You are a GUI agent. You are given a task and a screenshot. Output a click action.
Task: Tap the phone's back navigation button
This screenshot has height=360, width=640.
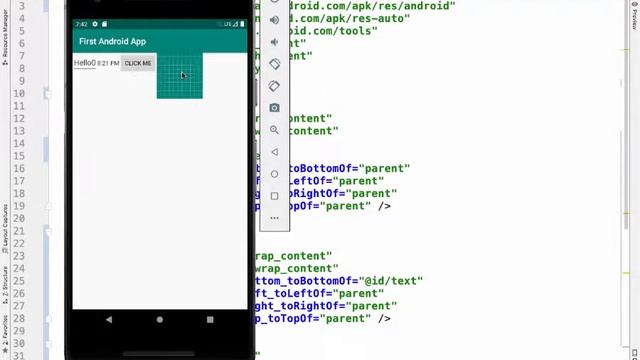(109, 320)
